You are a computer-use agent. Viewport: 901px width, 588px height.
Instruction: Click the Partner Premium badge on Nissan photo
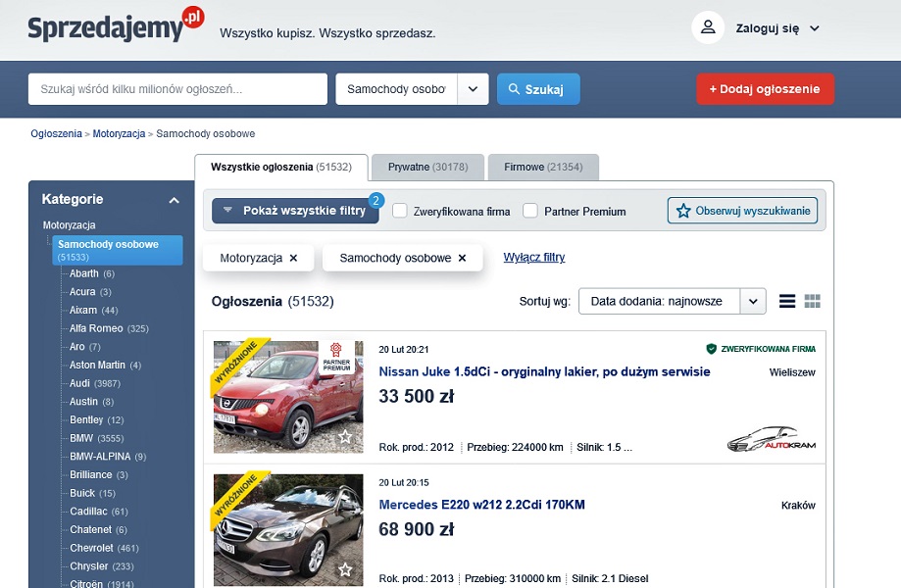[336, 357]
